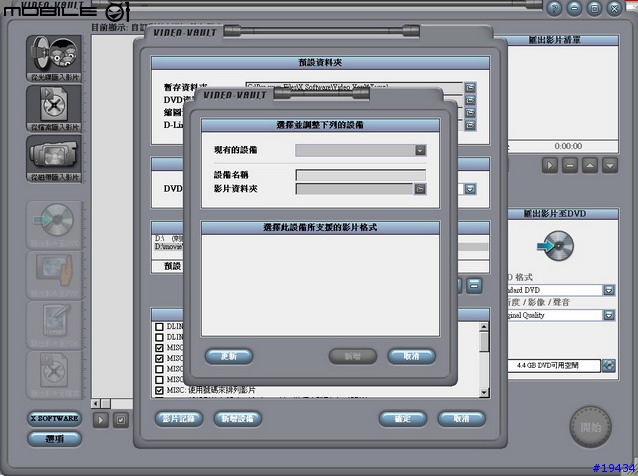Image resolution: width=638 pixels, height=476 pixels.
Task: Click the export to portable player icon
Action: 55,275
